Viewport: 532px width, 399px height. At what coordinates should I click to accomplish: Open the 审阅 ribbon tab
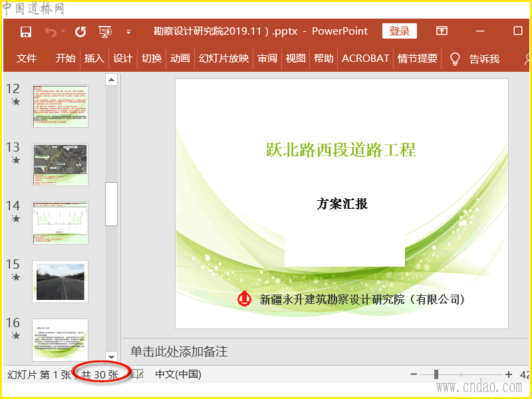[x=267, y=59]
